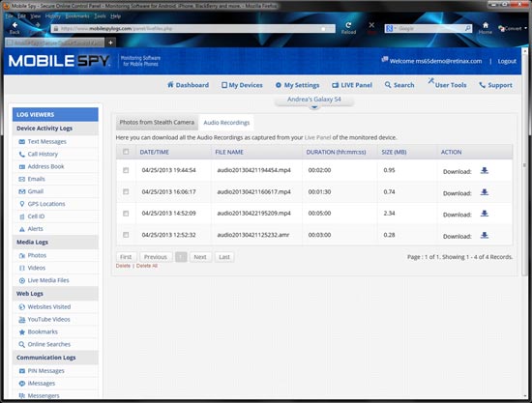Click the Photos camera icon in sidebar
Screen dimensions: 532x403
coord(21,255)
